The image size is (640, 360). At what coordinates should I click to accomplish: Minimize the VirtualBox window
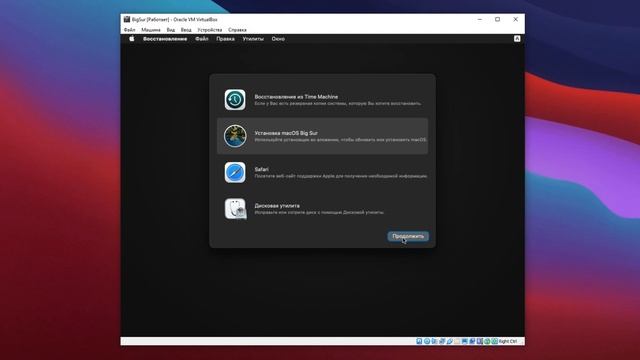pos(480,19)
